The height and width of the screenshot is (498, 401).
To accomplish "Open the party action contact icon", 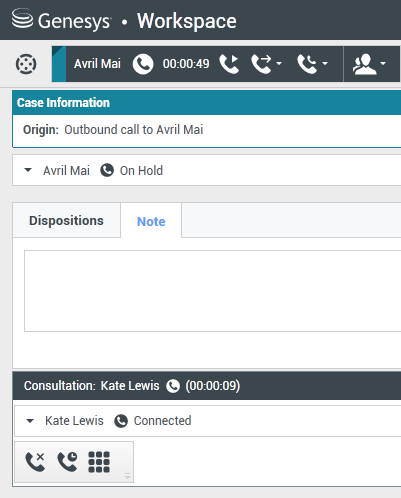I will pos(365,64).
